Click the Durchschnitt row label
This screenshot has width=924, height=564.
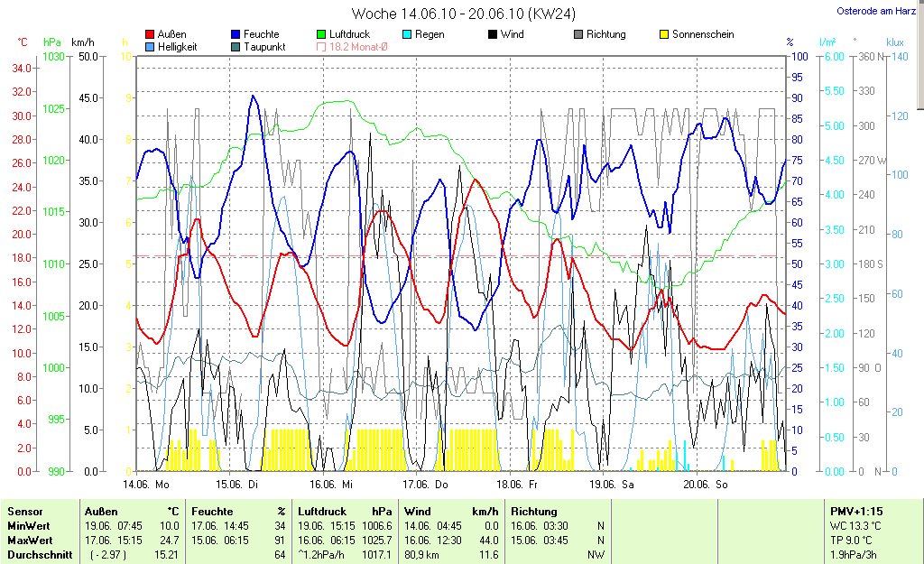pos(39,555)
